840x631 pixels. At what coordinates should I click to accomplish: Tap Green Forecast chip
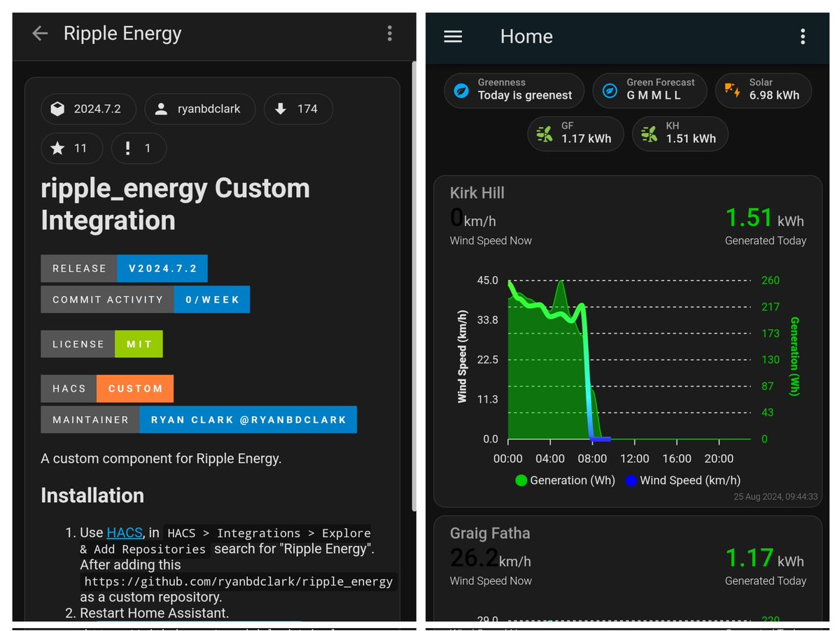pos(650,90)
